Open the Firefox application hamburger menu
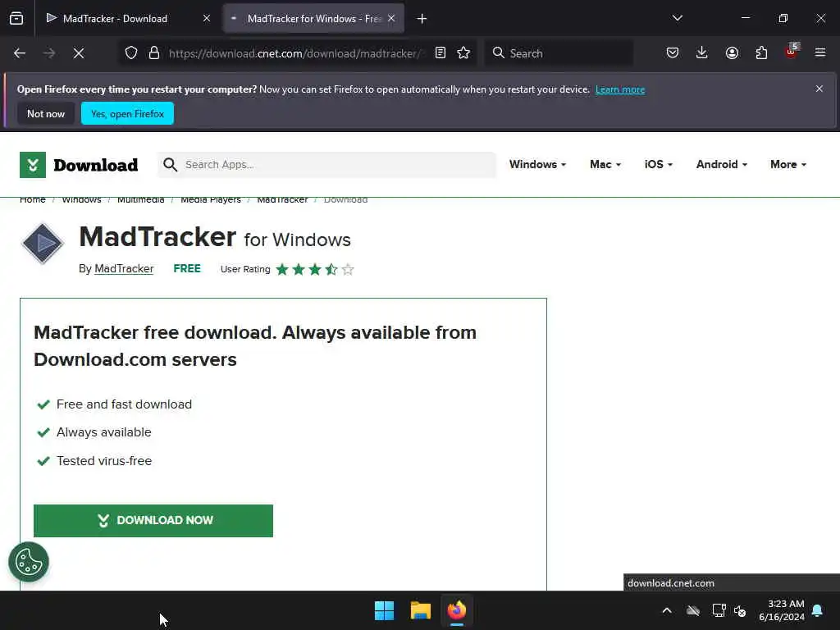 (820, 53)
